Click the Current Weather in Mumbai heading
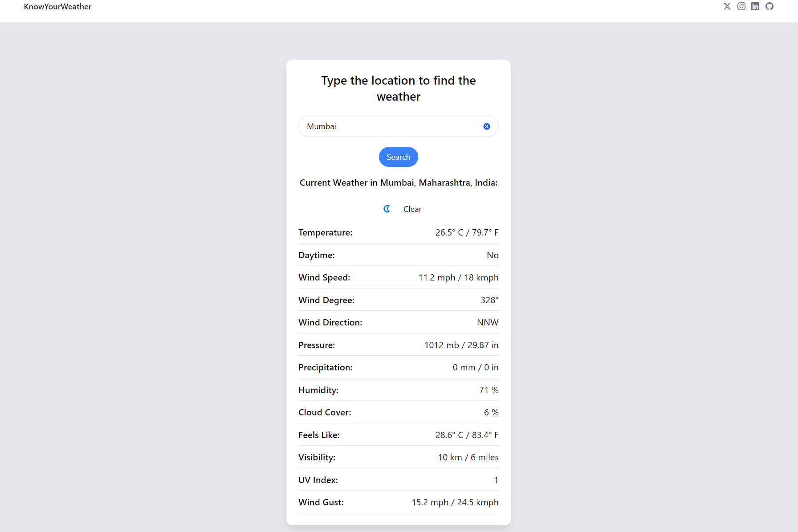The width and height of the screenshot is (798, 532). click(399, 183)
